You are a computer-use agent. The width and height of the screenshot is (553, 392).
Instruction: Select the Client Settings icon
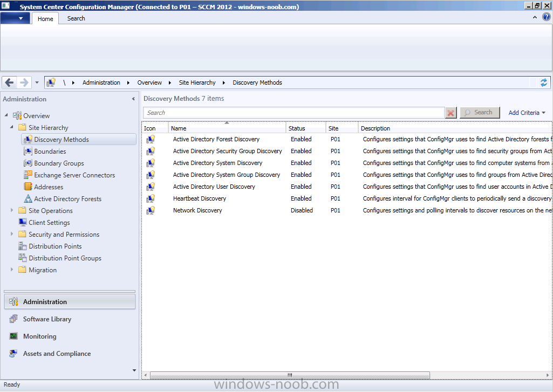(x=23, y=222)
